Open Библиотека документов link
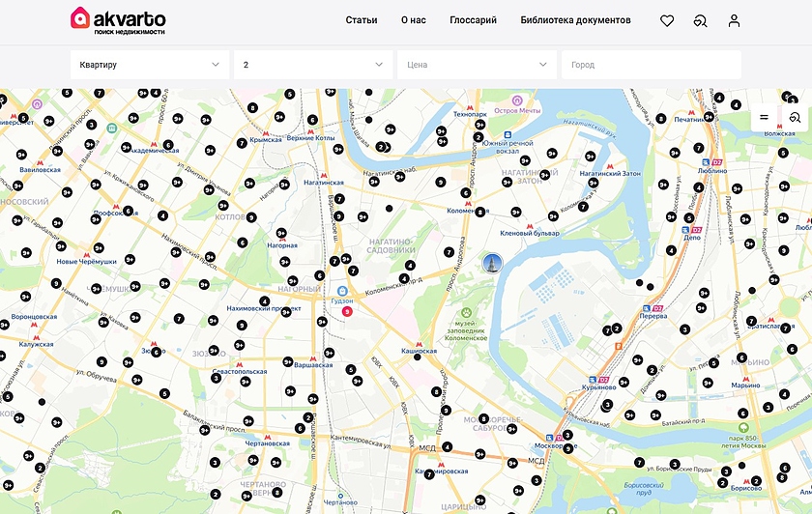812x514 pixels. pos(575,20)
